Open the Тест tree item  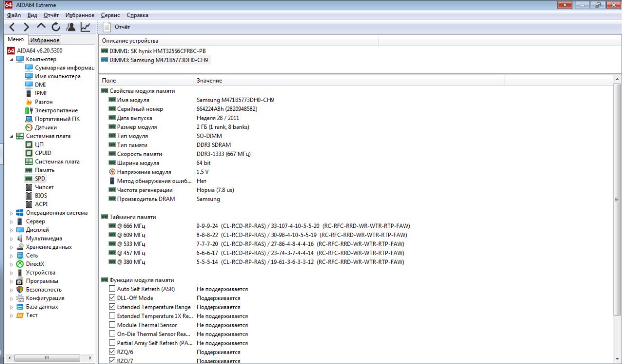click(x=27, y=315)
